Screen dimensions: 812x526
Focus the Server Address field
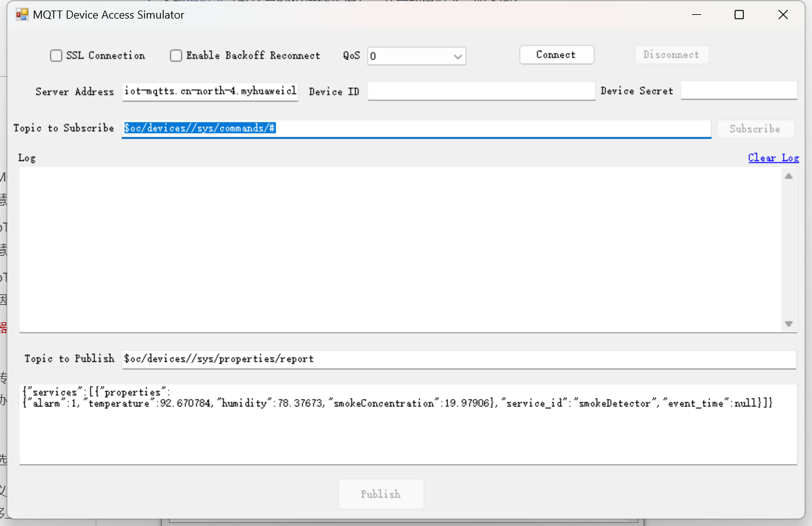pyautogui.click(x=211, y=91)
